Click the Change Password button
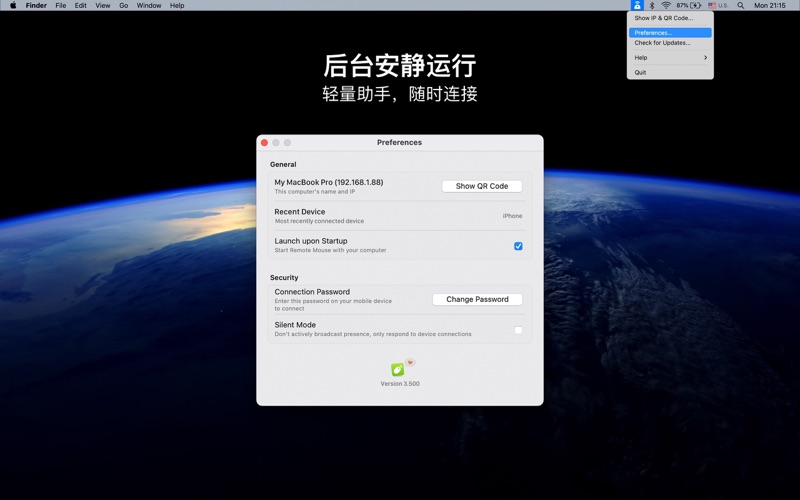The width and height of the screenshot is (800, 500). click(x=477, y=299)
